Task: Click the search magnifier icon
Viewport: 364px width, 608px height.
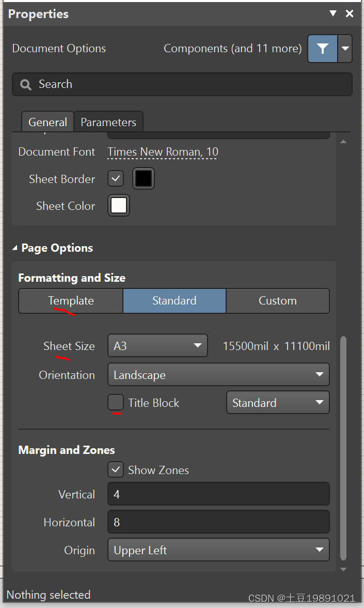Action: tap(26, 84)
